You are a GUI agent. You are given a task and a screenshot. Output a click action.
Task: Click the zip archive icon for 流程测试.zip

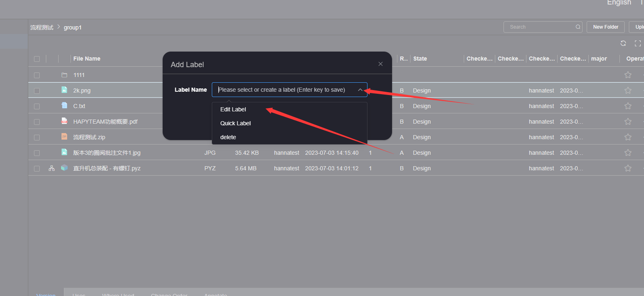pyautogui.click(x=64, y=136)
